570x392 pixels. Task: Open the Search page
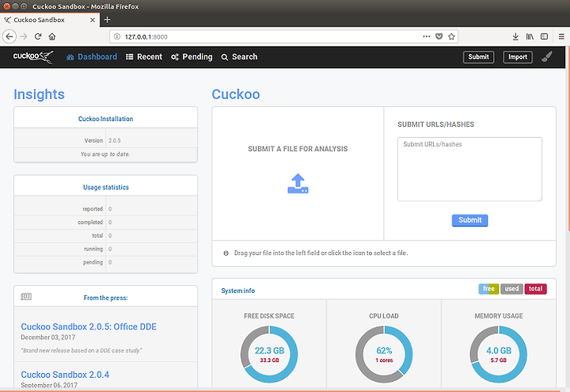click(x=239, y=57)
